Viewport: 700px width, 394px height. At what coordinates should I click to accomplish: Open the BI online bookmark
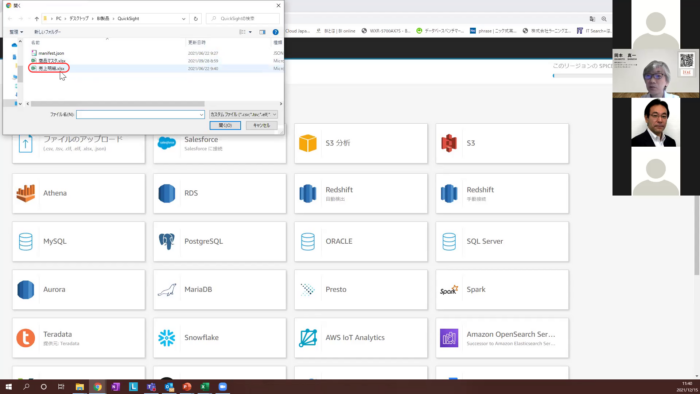[x=336, y=31]
